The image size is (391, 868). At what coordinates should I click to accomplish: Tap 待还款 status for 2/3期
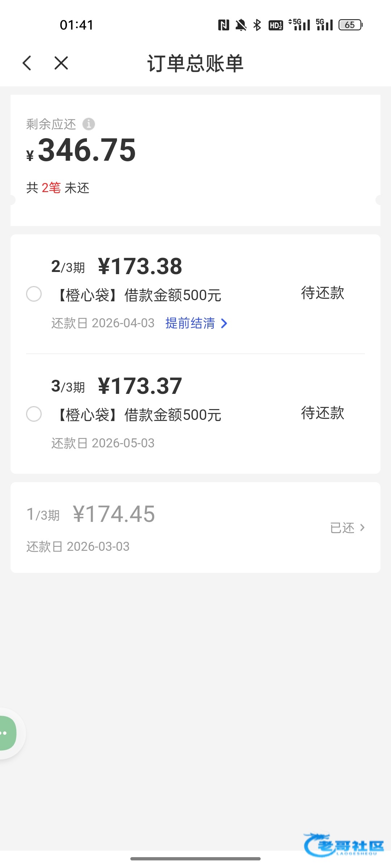323,293
